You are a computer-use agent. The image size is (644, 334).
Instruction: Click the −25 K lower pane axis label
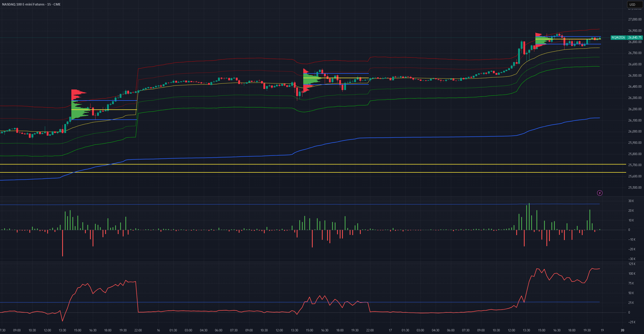coord(632,322)
